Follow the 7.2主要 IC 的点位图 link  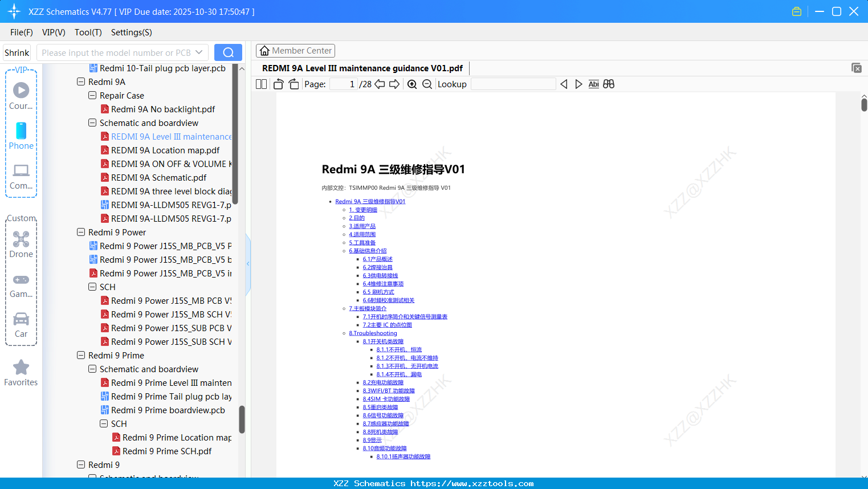(387, 325)
